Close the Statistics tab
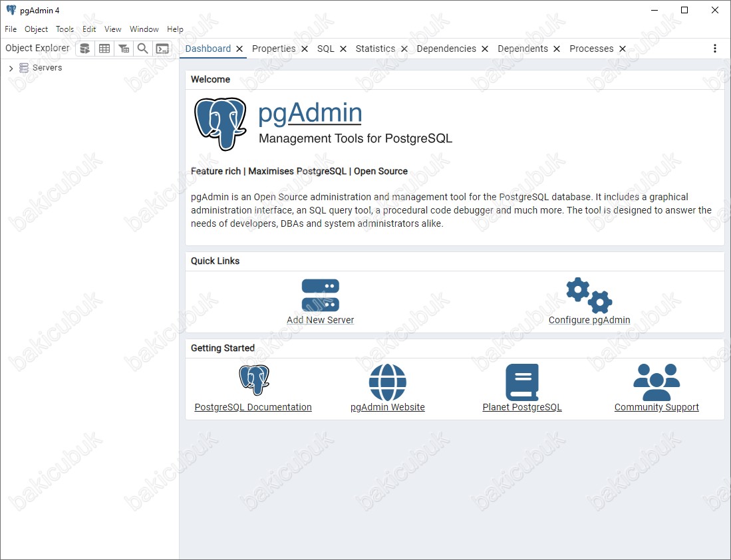 point(404,49)
